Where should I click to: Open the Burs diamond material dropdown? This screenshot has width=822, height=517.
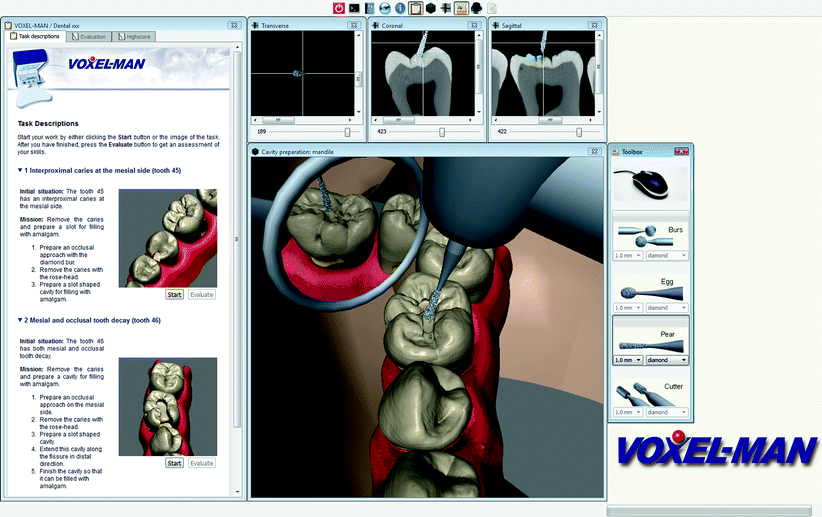667,256
